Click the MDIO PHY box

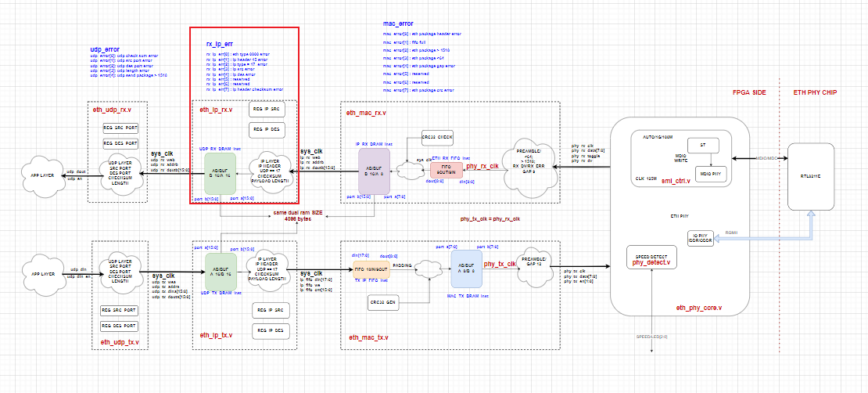pos(709,175)
